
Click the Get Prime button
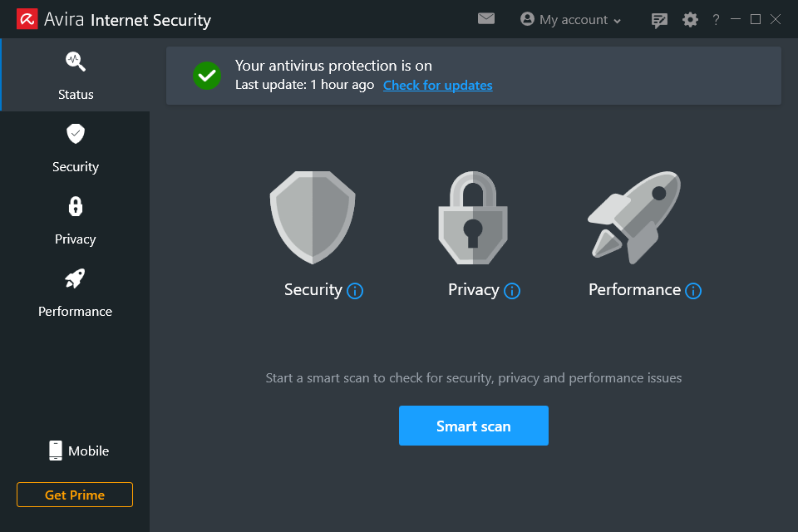click(75, 495)
